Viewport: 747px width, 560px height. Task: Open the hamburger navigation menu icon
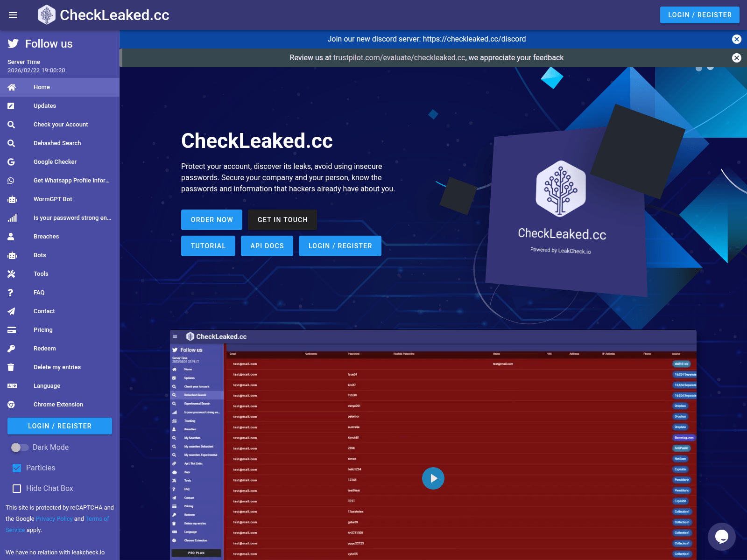(13, 15)
